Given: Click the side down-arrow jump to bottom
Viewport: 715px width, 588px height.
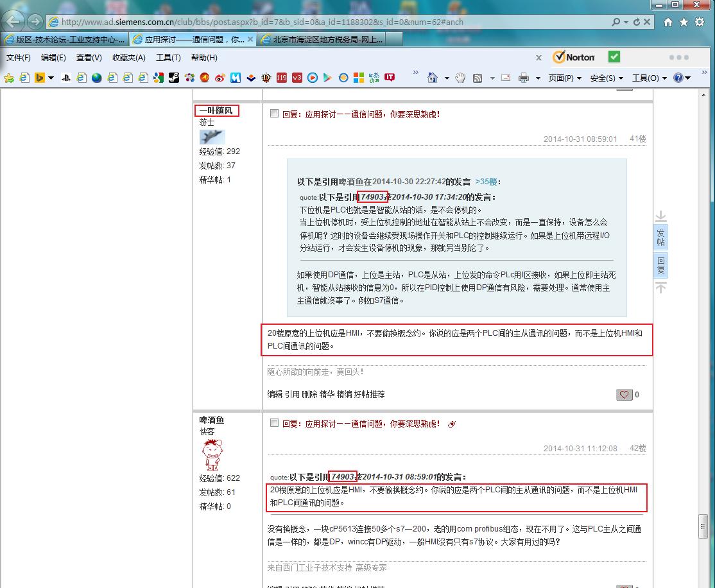Looking at the screenshot, I should (x=660, y=216).
